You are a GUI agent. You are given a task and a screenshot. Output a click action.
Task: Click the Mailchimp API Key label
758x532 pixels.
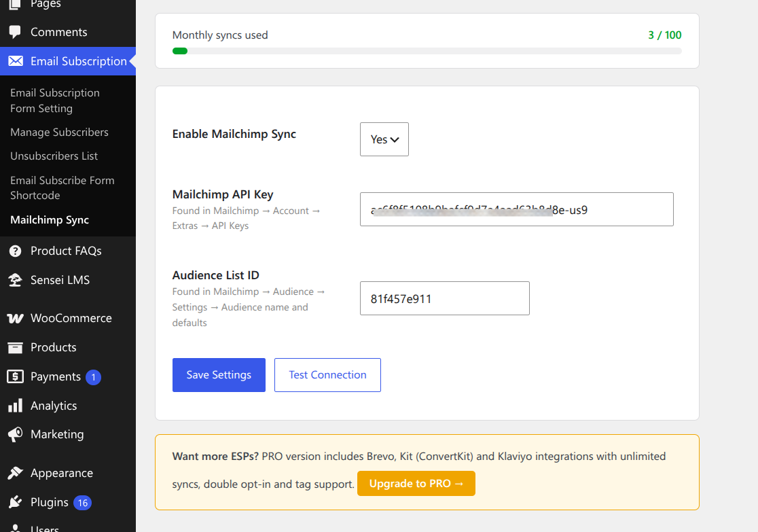[x=223, y=194]
